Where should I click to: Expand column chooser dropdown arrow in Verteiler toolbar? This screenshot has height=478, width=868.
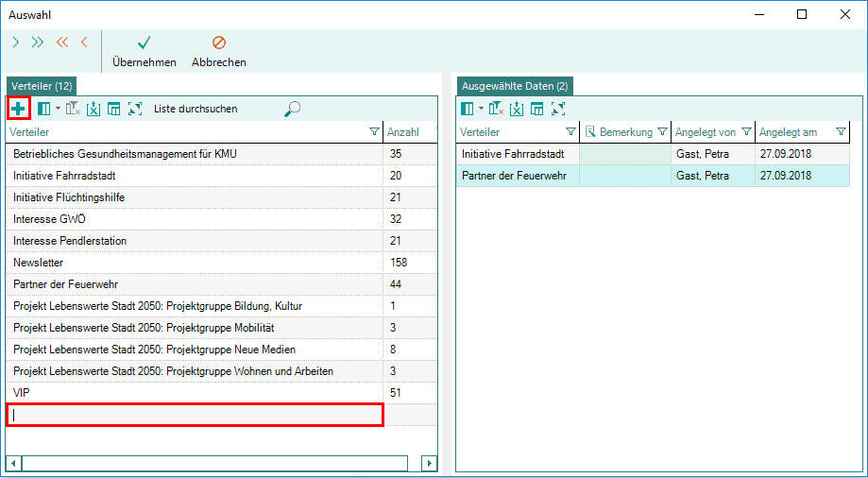58,109
